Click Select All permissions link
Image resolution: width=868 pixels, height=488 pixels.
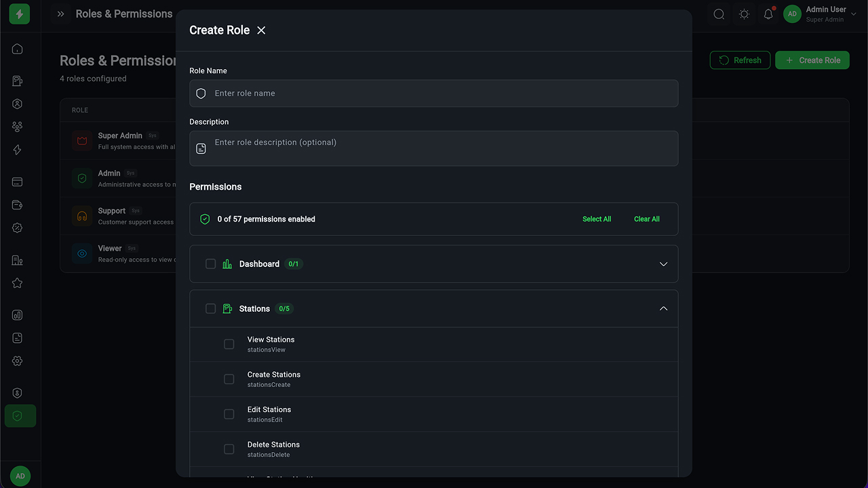597,219
